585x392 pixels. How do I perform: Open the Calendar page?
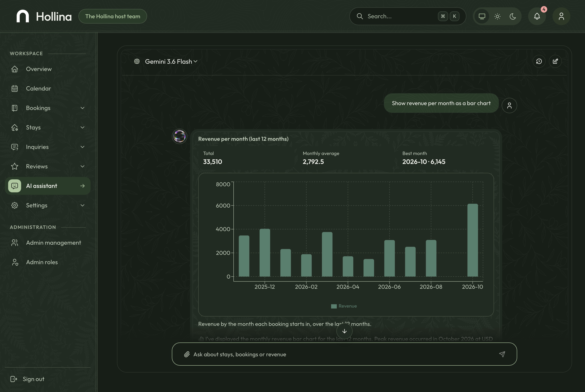tap(48, 88)
